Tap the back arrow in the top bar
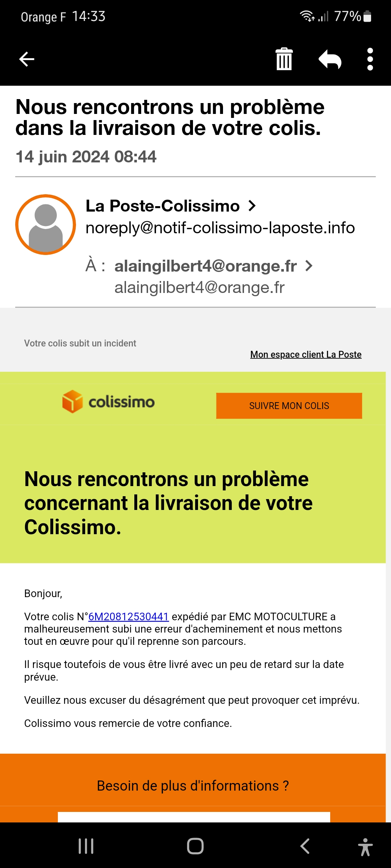The image size is (391, 868). pos(27,59)
